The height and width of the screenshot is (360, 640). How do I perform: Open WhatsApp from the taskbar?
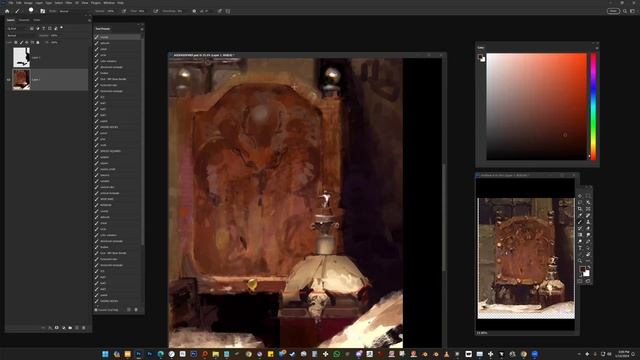(x=336, y=354)
